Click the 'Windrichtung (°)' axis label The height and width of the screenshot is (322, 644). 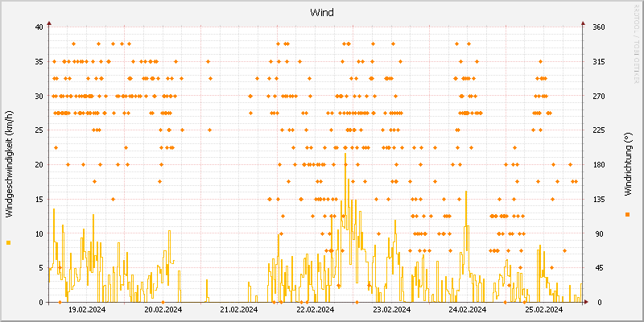click(x=627, y=164)
